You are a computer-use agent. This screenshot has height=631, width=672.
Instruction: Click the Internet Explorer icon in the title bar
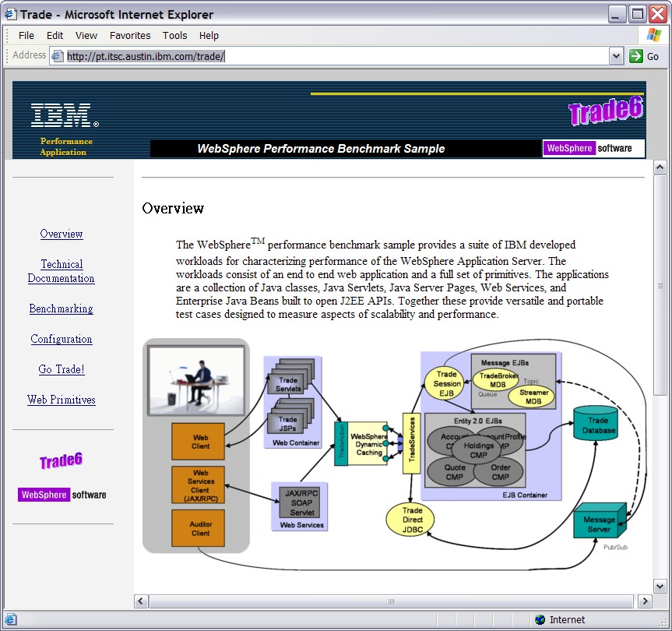tap(11, 14)
